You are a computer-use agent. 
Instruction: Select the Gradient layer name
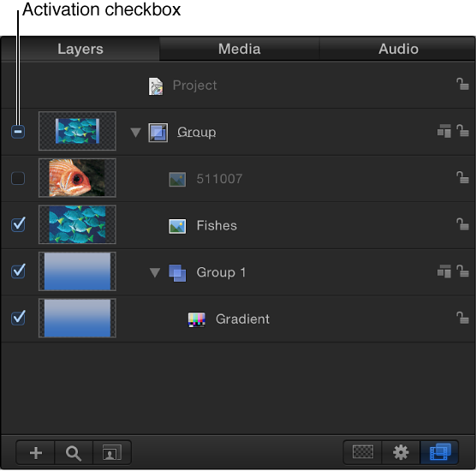coord(242,319)
